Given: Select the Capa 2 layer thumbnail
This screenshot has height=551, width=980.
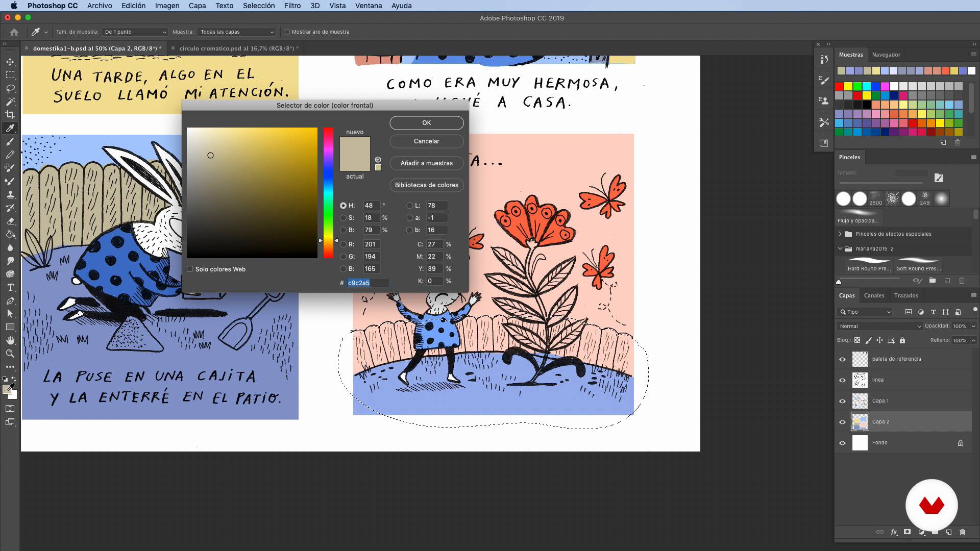Looking at the screenshot, I should [860, 422].
